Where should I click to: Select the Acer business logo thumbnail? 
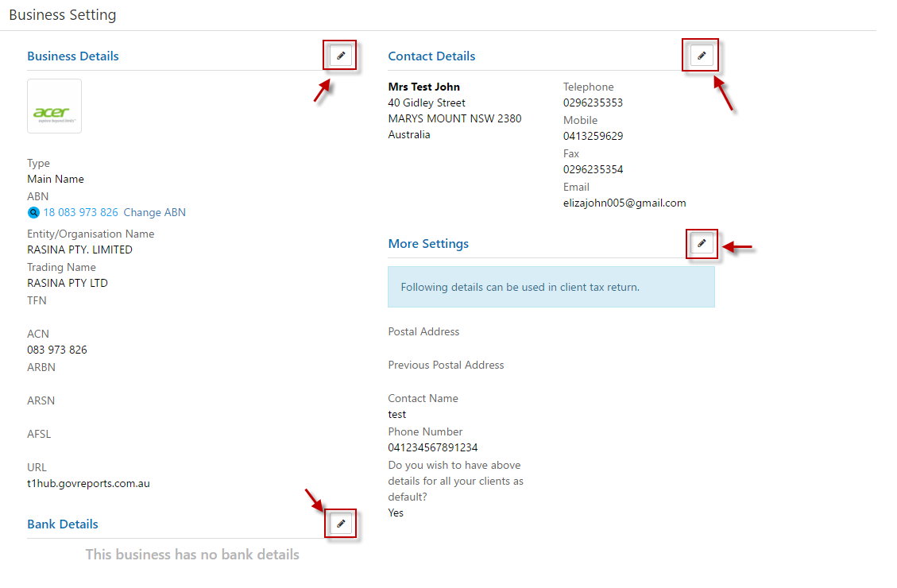54,106
